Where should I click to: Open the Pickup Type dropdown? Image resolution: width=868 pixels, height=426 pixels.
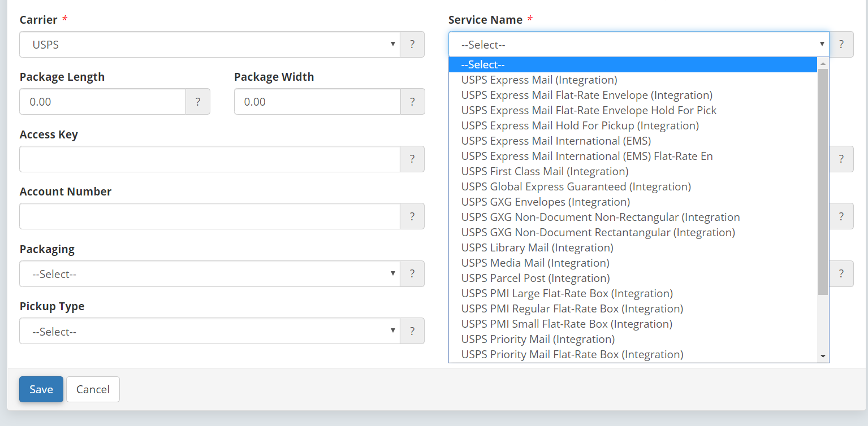point(210,331)
